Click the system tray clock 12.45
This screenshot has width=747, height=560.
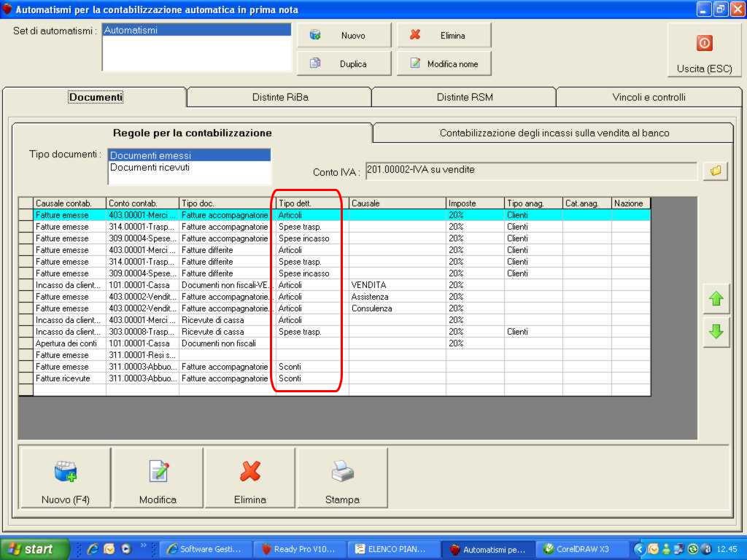pos(727,549)
